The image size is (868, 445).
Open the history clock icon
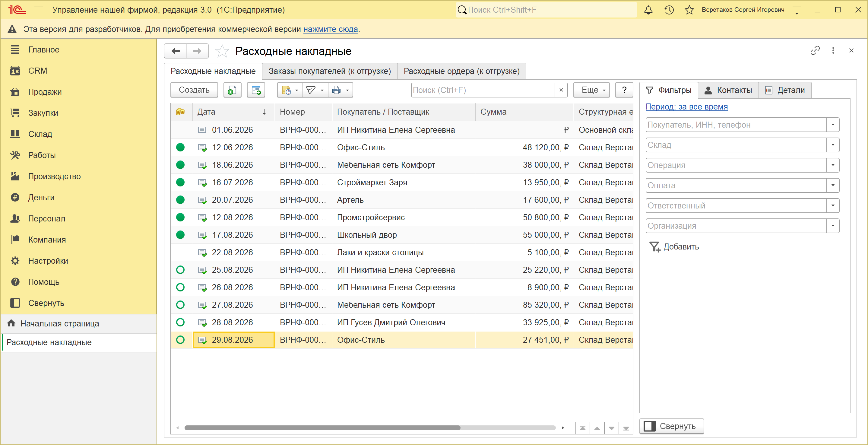pyautogui.click(x=669, y=10)
